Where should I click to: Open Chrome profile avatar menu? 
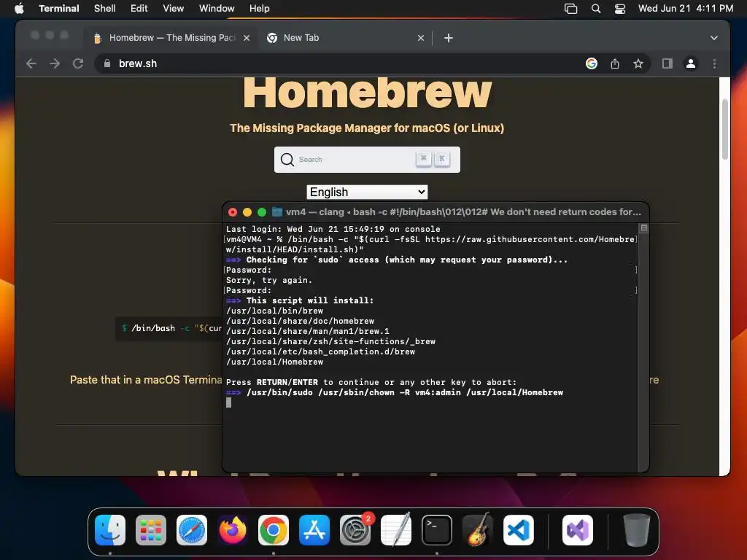click(691, 63)
